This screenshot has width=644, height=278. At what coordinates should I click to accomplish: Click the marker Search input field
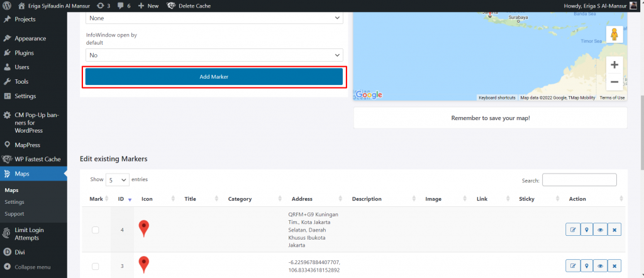(579, 181)
